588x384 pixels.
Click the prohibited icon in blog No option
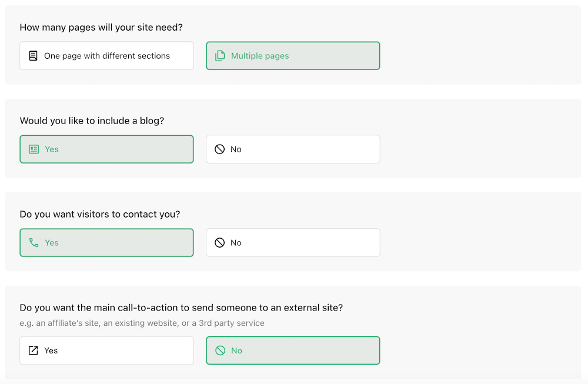pyautogui.click(x=220, y=149)
